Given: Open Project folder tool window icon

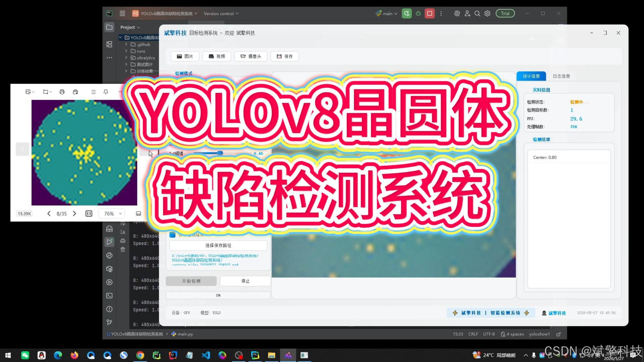Looking at the screenshot, I should 109,27.
